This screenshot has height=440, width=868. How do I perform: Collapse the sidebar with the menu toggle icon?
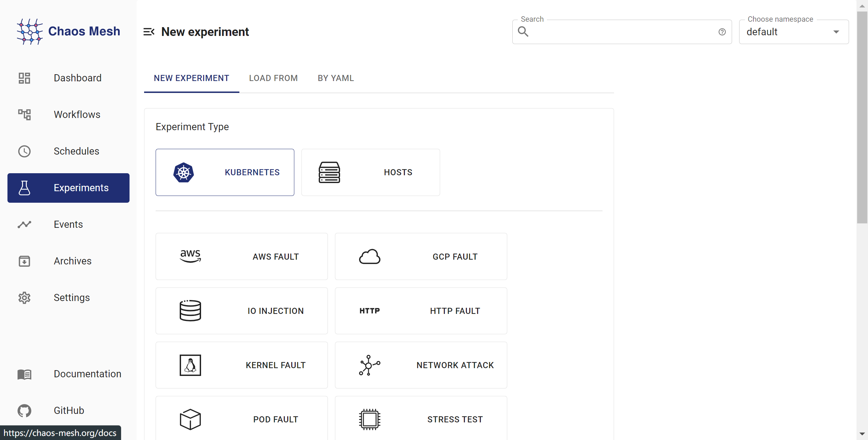click(x=149, y=32)
